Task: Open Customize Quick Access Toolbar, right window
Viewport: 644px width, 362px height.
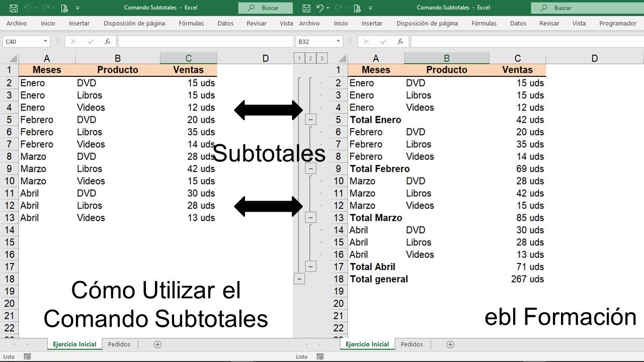Action: coord(370,8)
